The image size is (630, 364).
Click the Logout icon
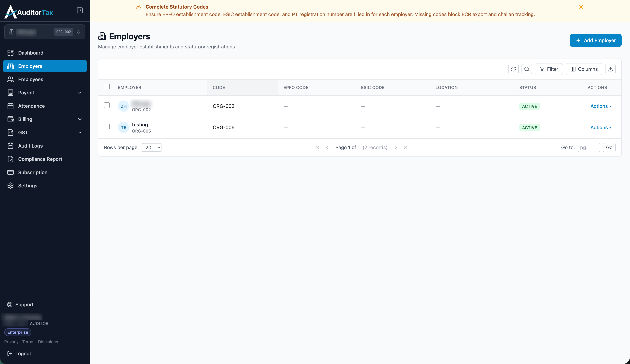tap(10, 354)
